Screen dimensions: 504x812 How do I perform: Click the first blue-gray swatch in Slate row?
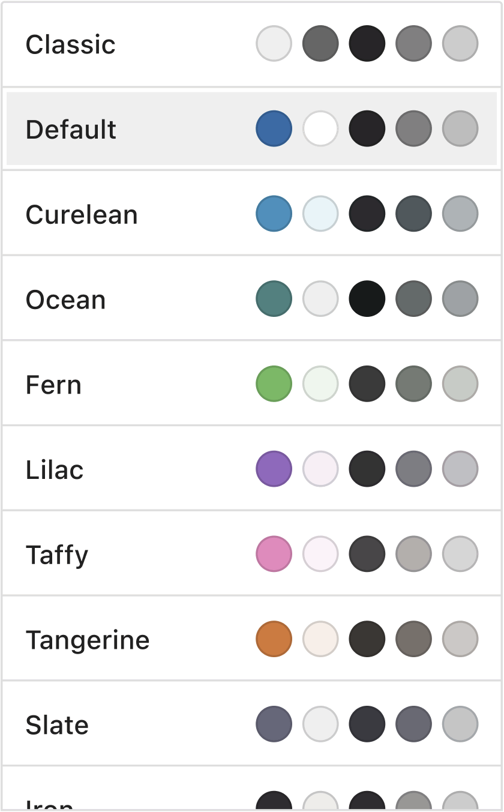click(274, 725)
